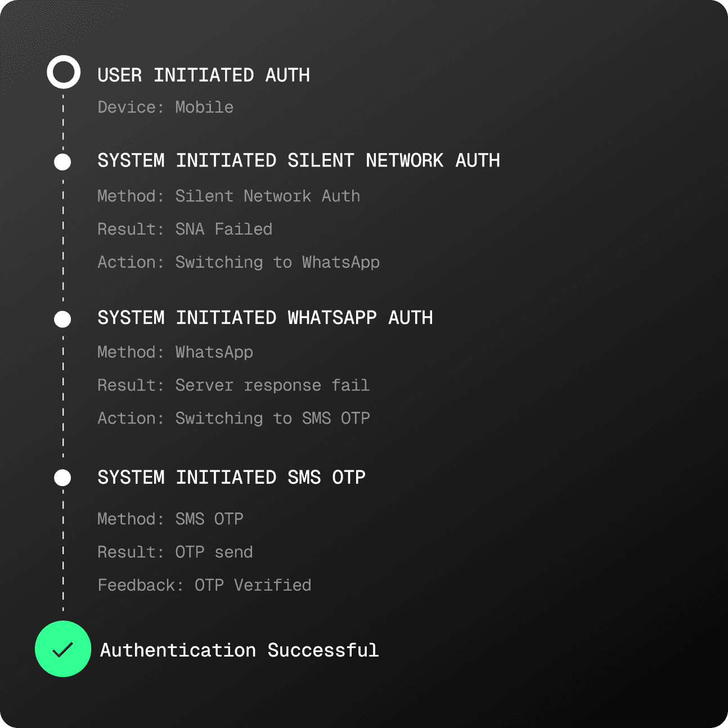728x728 pixels.
Task: Click Action: Switching to WhatsApp line
Action: pos(239,262)
